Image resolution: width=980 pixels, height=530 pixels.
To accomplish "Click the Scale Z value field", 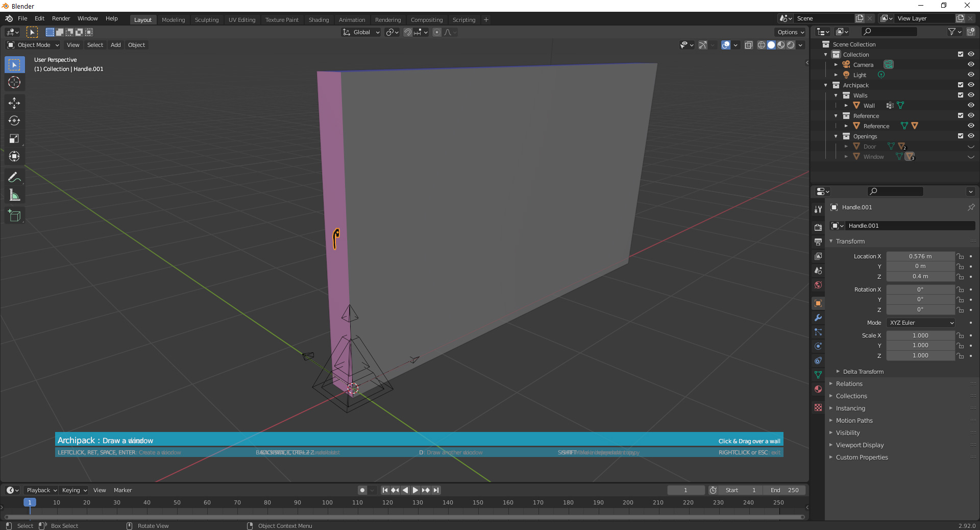I will point(920,355).
